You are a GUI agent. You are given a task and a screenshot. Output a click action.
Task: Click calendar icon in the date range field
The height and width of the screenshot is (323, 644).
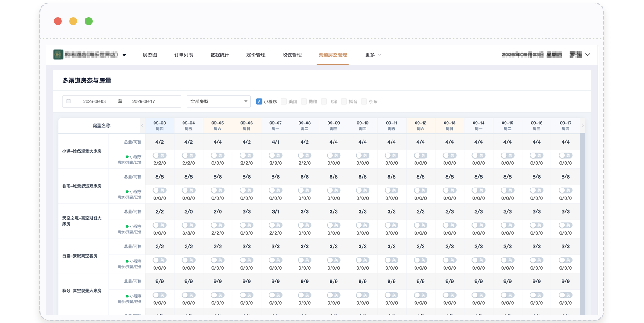click(x=69, y=101)
